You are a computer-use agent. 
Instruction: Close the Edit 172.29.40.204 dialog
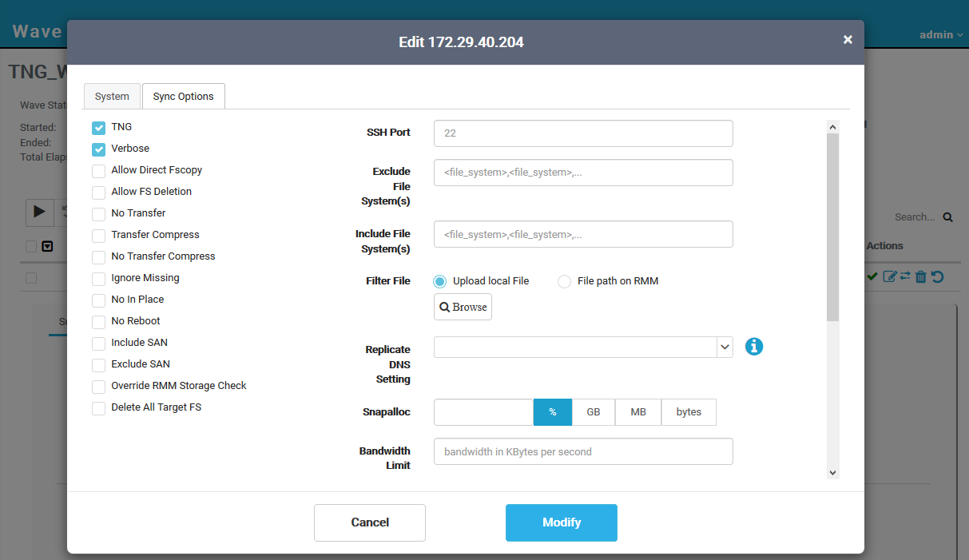[x=848, y=39]
